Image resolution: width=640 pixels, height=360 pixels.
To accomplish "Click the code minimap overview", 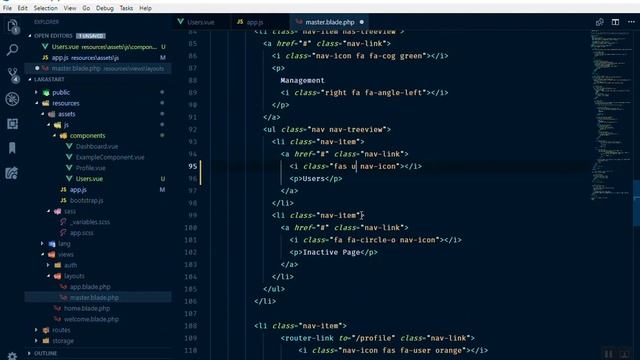I will click(611, 114).
